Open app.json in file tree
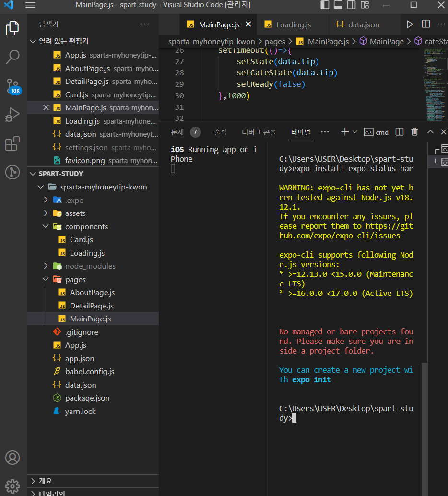 click(x=93, y=359)
